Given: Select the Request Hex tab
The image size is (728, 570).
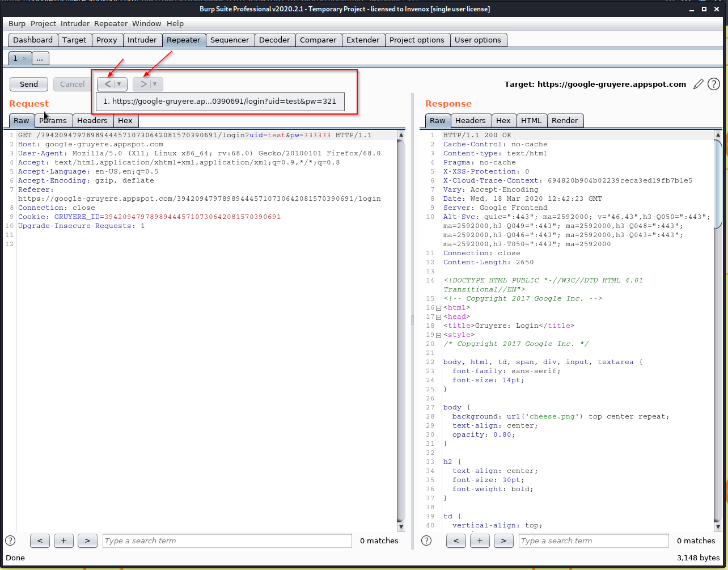Looking at the screenshot, I should [x=125, y=120].
